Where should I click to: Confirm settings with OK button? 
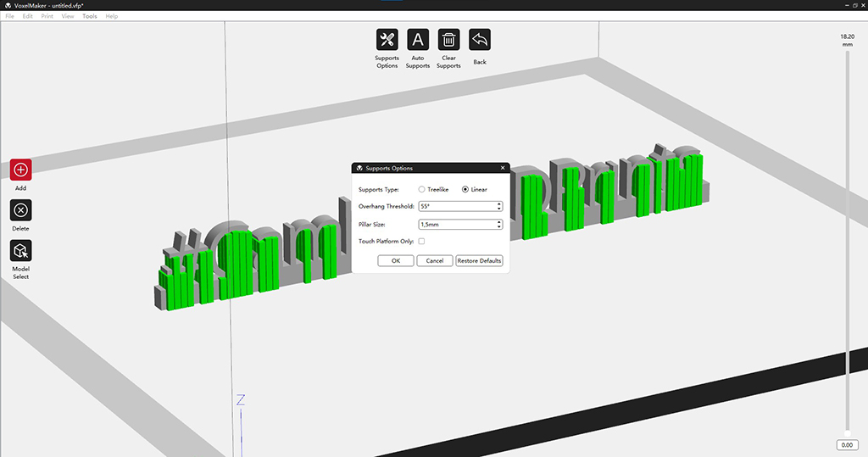(x=395, y=261)
